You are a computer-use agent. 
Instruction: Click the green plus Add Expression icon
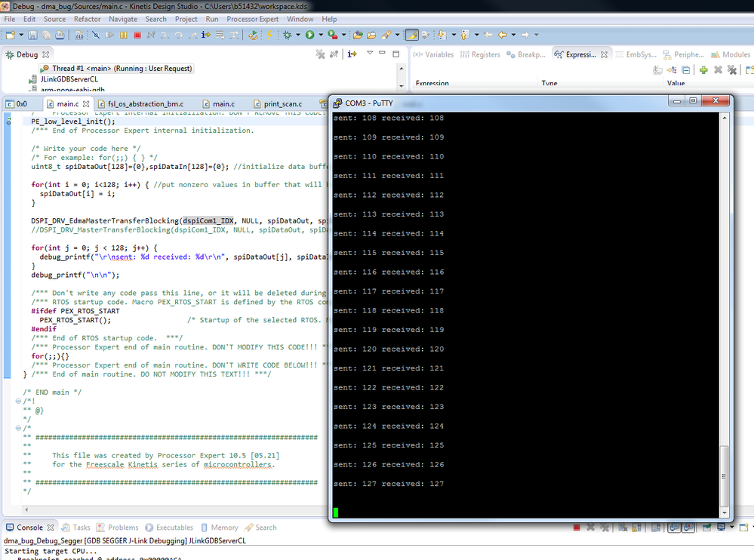703,70
